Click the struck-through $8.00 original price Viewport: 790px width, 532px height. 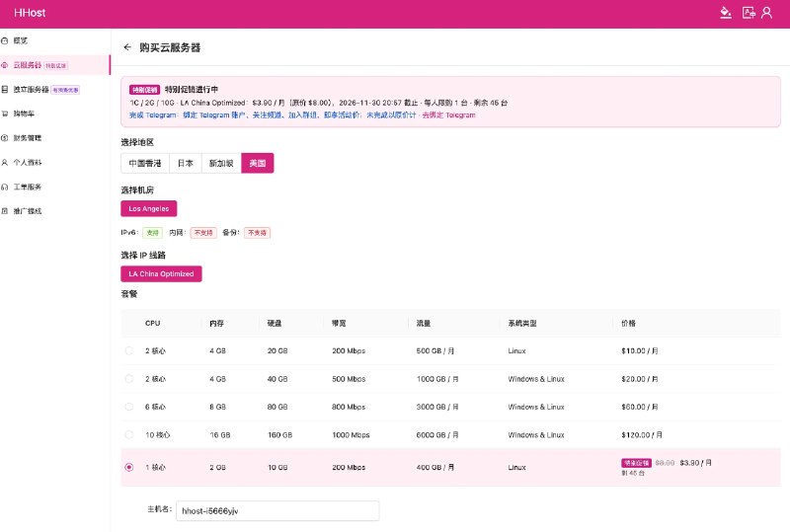665,463
